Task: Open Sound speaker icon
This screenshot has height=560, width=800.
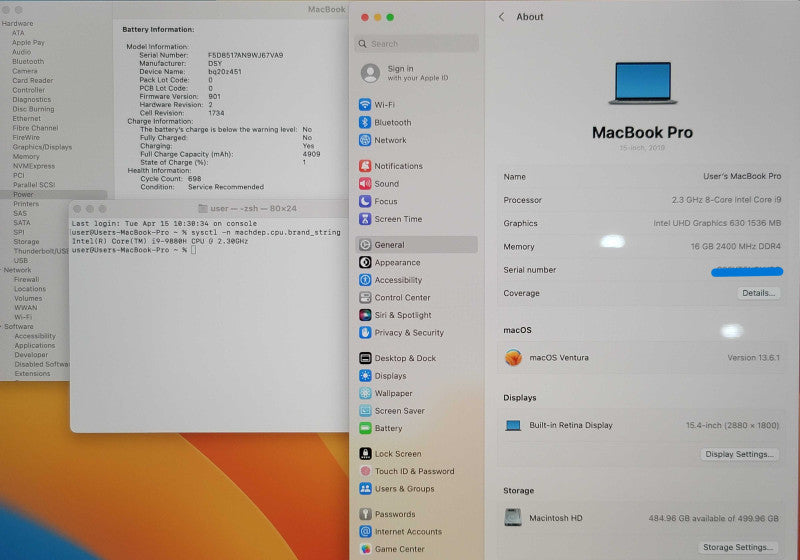Action: tap(365, 184)
